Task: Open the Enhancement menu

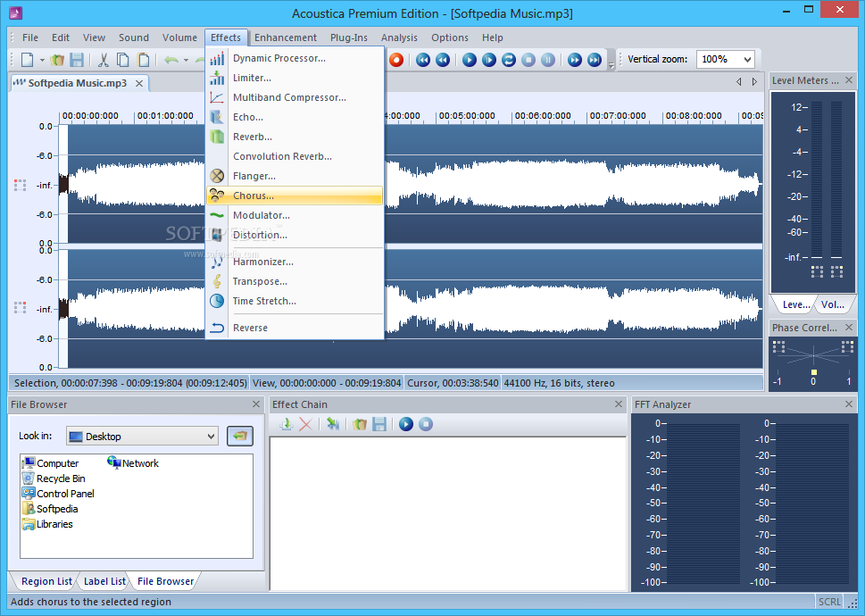Action: click(x=285, y=37)
